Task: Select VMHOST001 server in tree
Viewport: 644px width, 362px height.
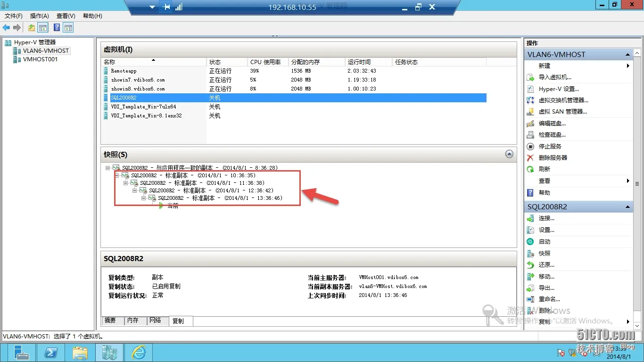Action: click(40, 59)
